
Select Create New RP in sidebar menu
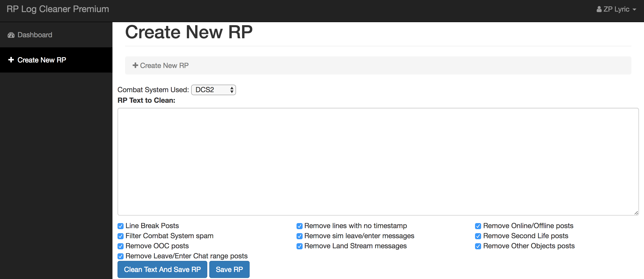point(56,60)
